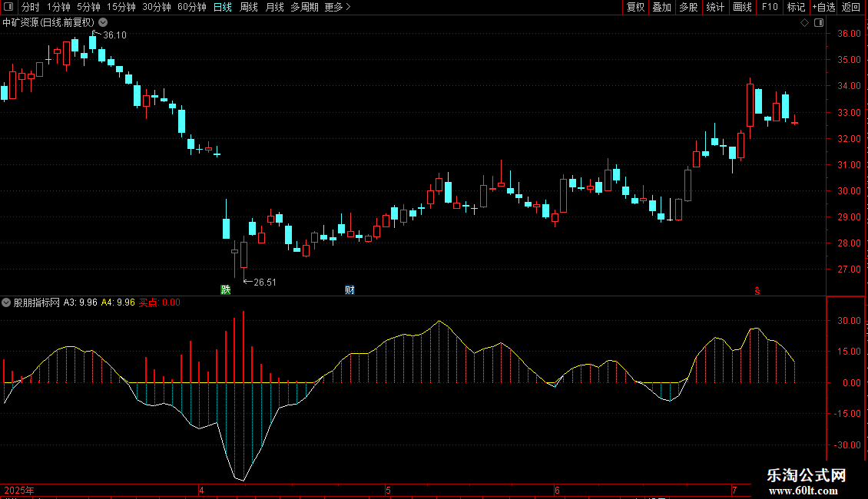Viewport: 868px width, 499px height.
Task: Click the month 5 label on time axis
Action: (388, 490)
